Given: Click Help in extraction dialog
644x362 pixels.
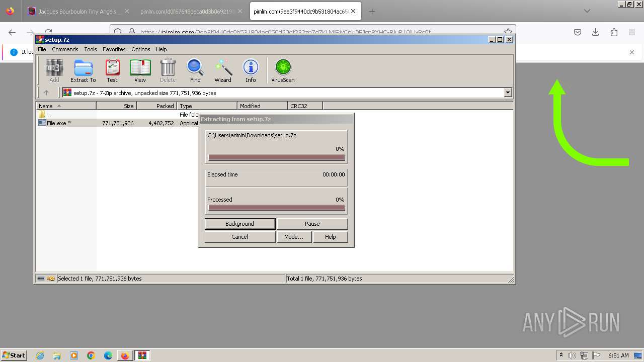Looking at the screenshot, I should pyautogui.click(x=331, y=237).
